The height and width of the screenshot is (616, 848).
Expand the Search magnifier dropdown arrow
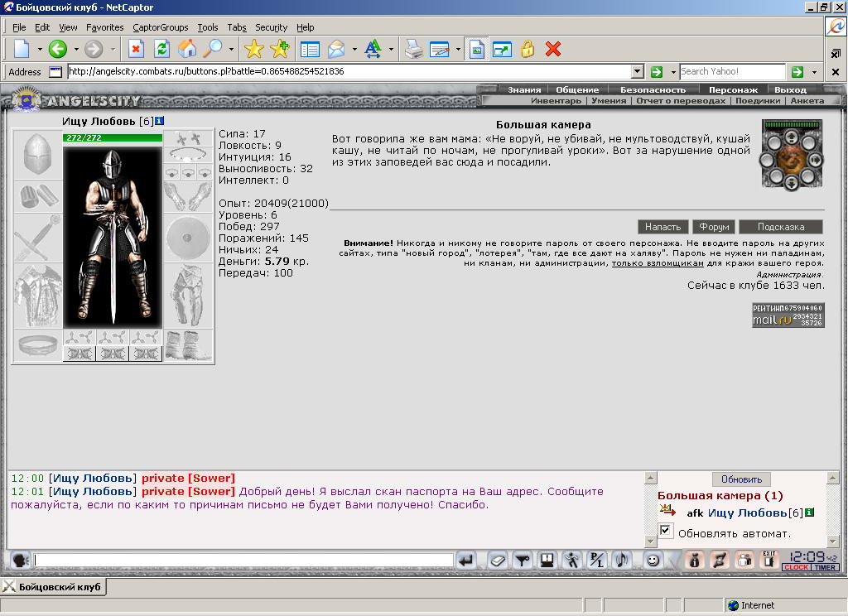(231, 49)
